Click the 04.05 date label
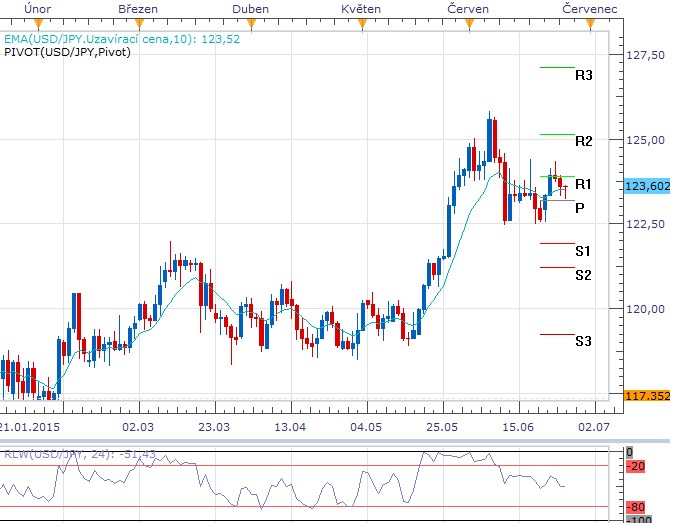Viewport: 679px width, 526px height. 366,427
